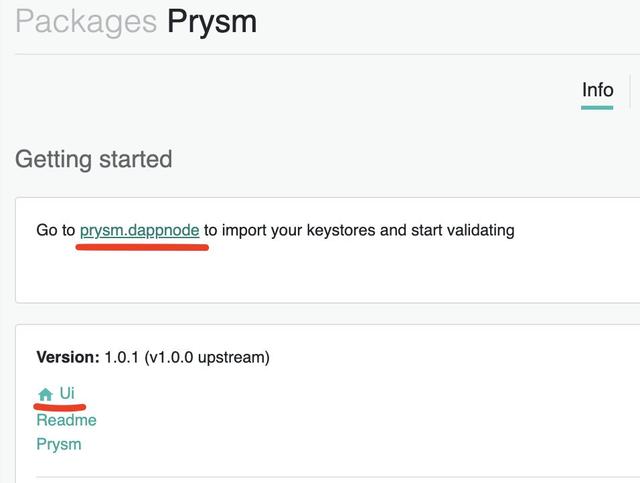The image size is (640, 483).
Task: Click the vertical divider right of Info
Action: coord(631,91)
